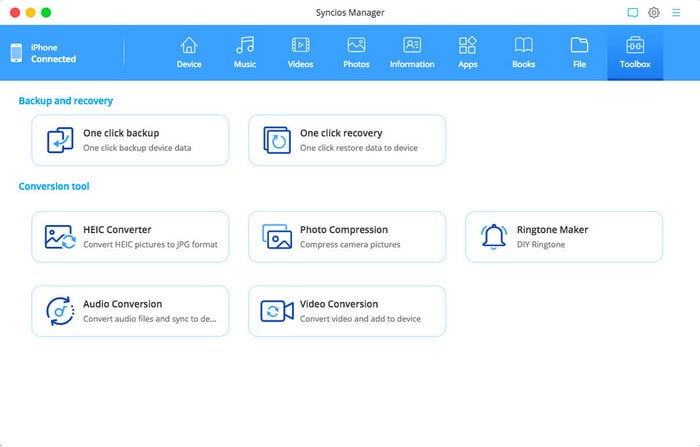Viewport: 700px width, 447px height.
Task: Go to the Books tab label
Action: pyautogui.click(x=523, y=64)
